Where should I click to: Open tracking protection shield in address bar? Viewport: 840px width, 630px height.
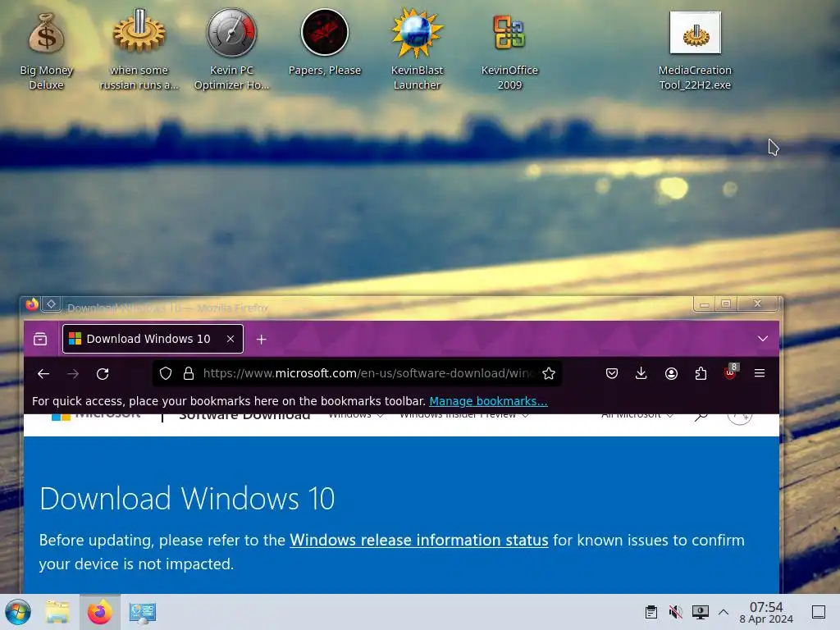[x=166, y=373]
